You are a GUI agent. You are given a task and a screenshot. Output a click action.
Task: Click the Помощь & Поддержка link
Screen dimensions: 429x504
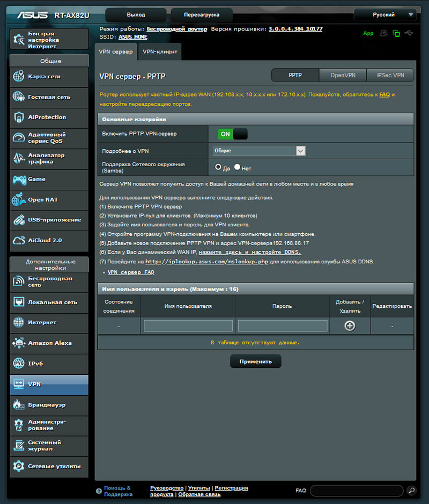click(118, 491)
